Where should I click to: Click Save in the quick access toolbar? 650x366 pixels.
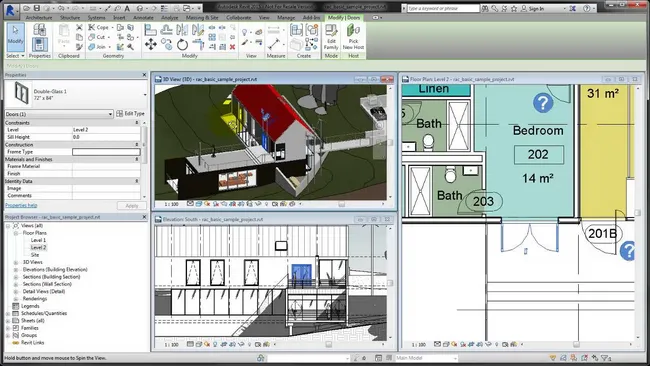(x=36, y=8)
